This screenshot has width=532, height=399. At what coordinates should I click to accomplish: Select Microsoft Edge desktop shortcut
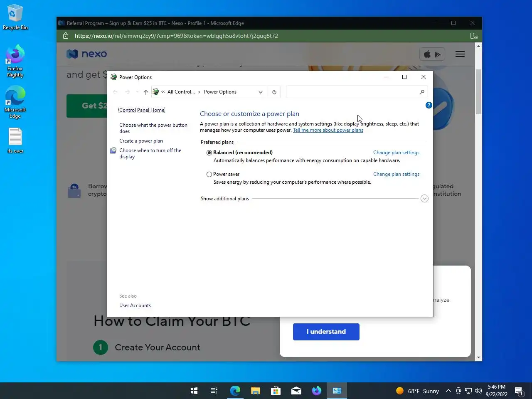tap(15, 102)
